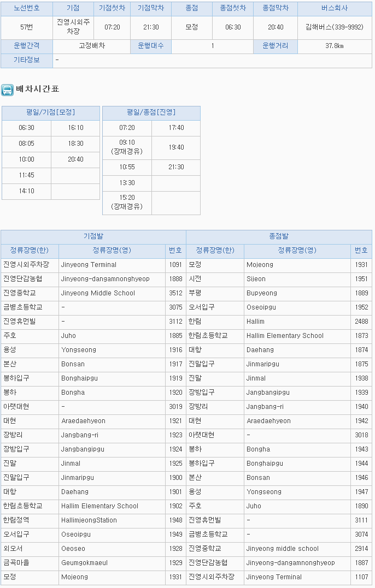
Task: Select stop number 3018 for 아랫대현
Action: coord(361,435)
